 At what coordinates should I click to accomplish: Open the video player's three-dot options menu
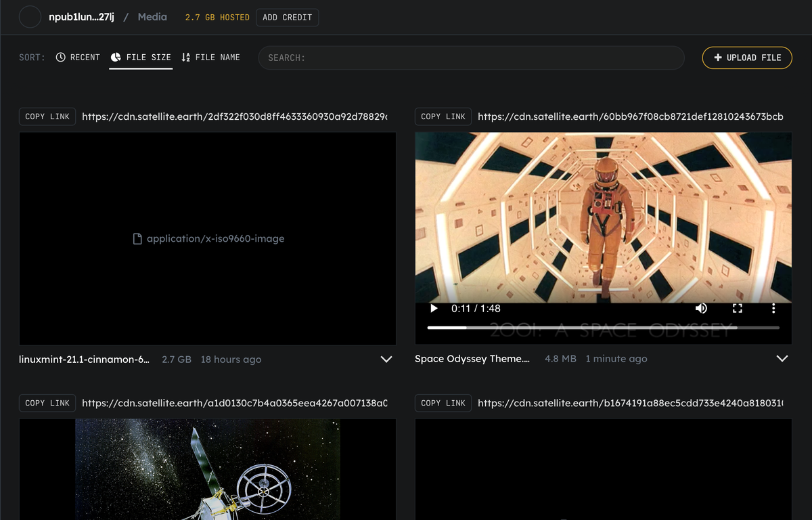(773, 308)
